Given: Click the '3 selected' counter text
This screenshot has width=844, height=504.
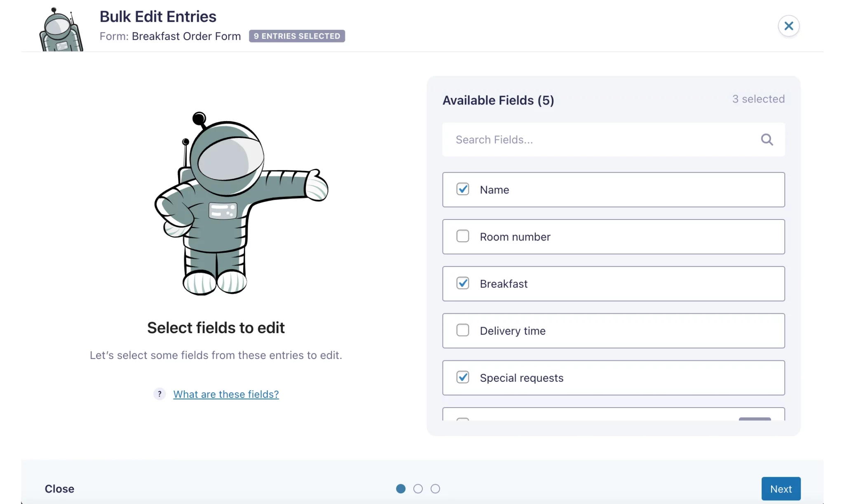Looking at the screenshot, I should click(x=758, y=99).
